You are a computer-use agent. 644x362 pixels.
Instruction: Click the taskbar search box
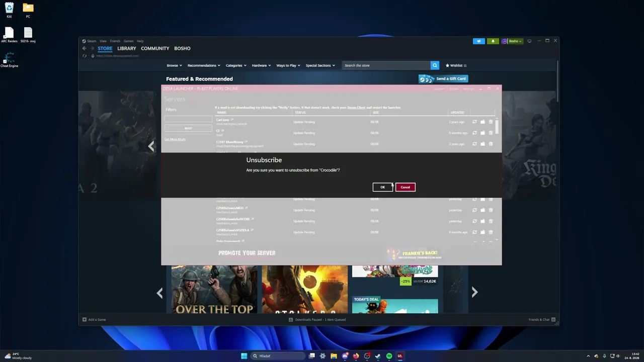pos(278,356)
